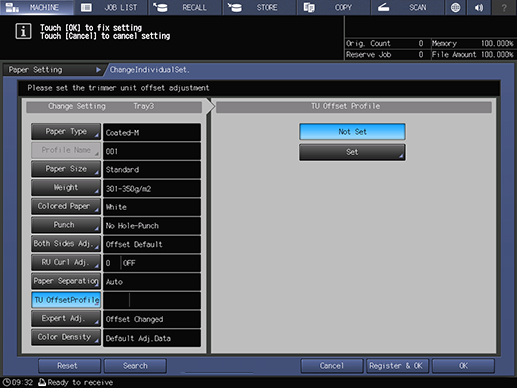
Task: Click the speaker sound icon
Action: click(x=479, y=7)
